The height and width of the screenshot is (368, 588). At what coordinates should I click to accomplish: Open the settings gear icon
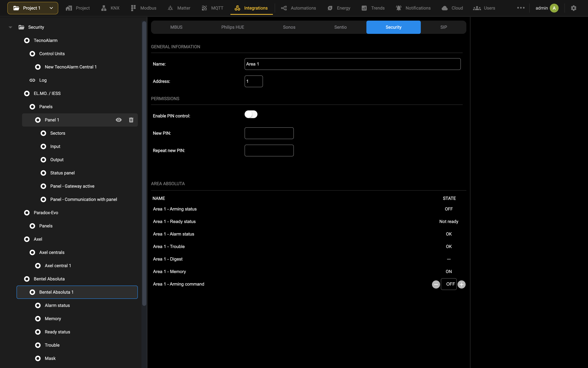coord(573,8)
